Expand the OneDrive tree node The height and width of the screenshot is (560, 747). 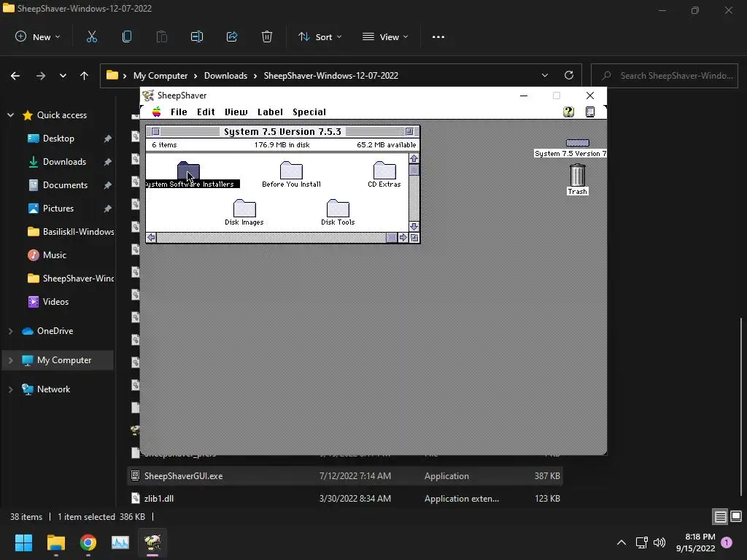tap(10, 331)
